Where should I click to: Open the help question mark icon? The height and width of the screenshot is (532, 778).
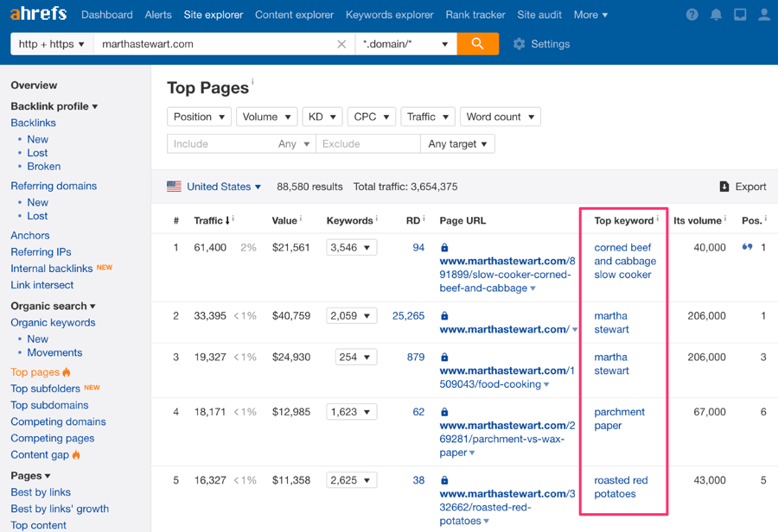coord(692,15)
